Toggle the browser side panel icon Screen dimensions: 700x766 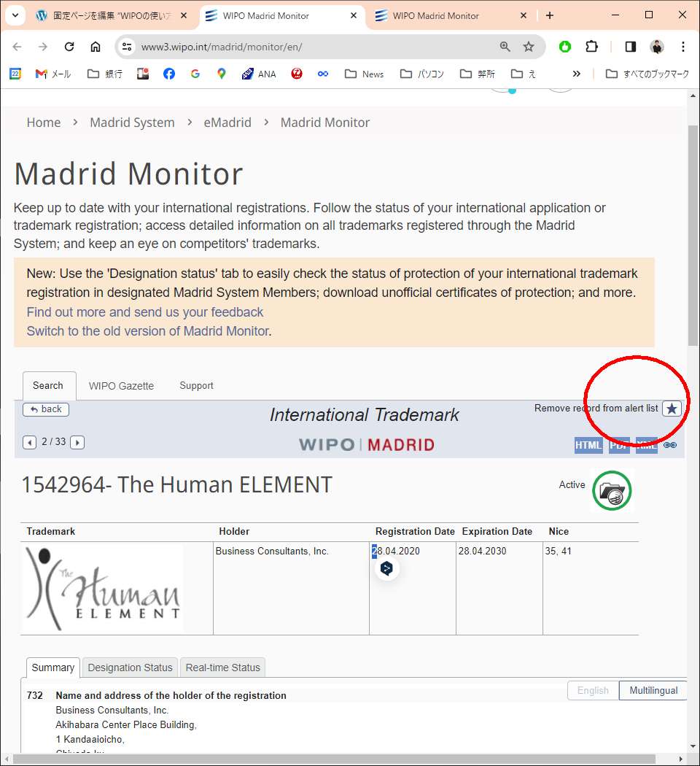630,47
